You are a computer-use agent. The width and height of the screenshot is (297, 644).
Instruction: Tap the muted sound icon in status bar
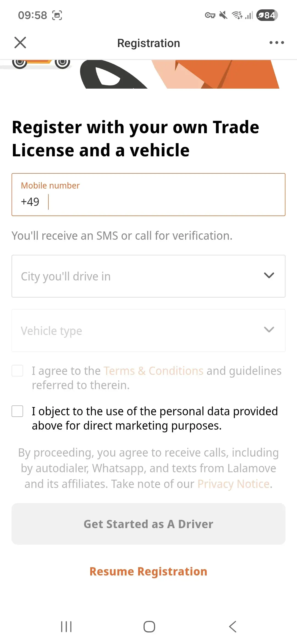(223, 15)
